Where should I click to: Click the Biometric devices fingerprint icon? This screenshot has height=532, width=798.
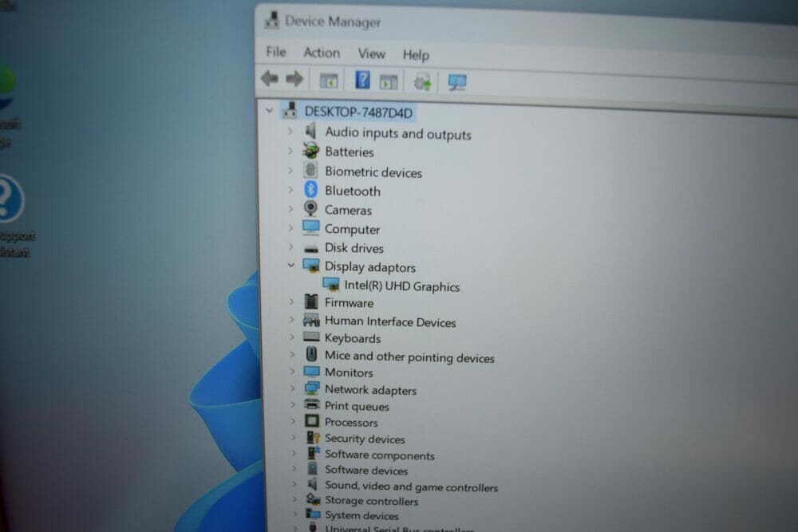pyautogui.click(x=310, y=170)
